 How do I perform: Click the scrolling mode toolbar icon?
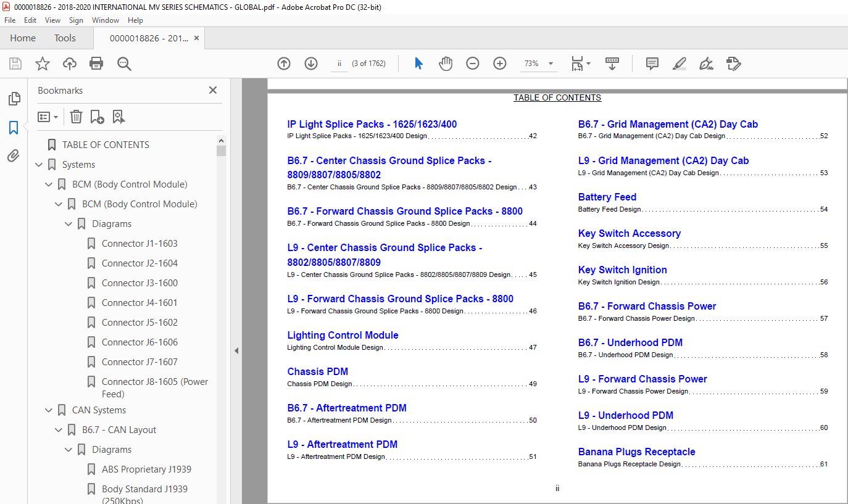(x=612, y=64)
